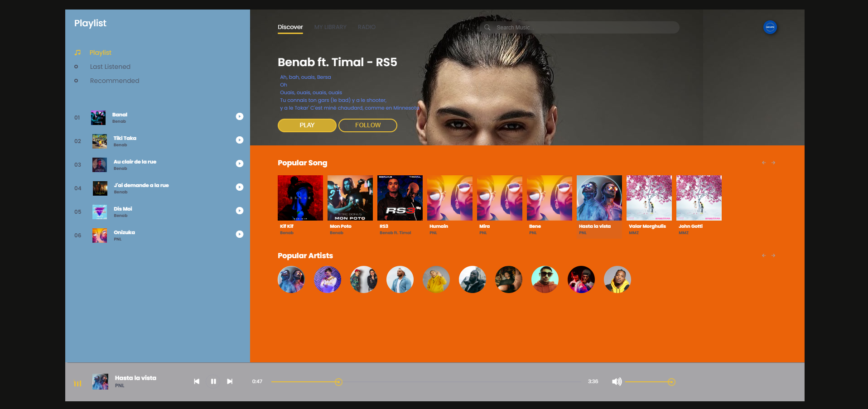Click the 'MMZ' label under Valar Morghulis
The width and height of the screenshot is (868, 409).
tap(634, 233)
